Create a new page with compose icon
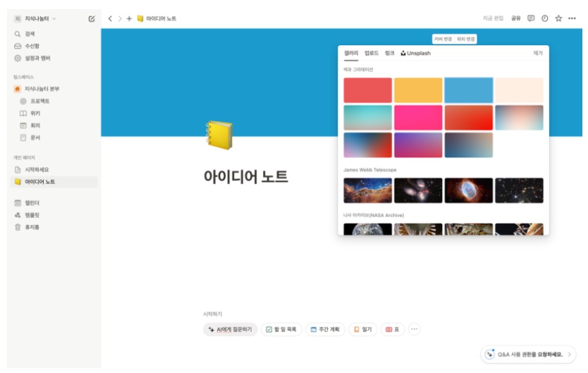 [92, 19]
